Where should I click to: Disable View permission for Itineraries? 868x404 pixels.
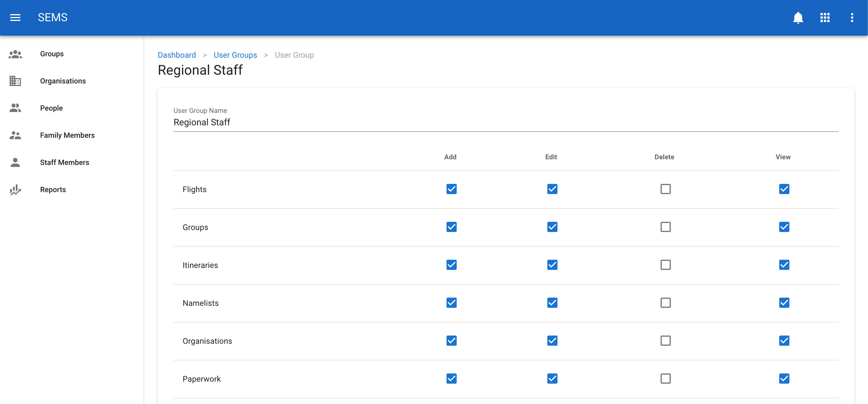[784, 265]
